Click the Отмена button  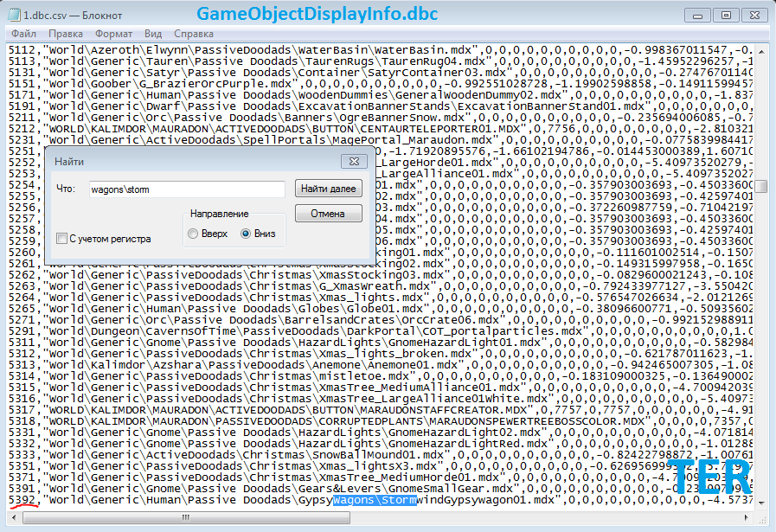(x=329, y=214)
